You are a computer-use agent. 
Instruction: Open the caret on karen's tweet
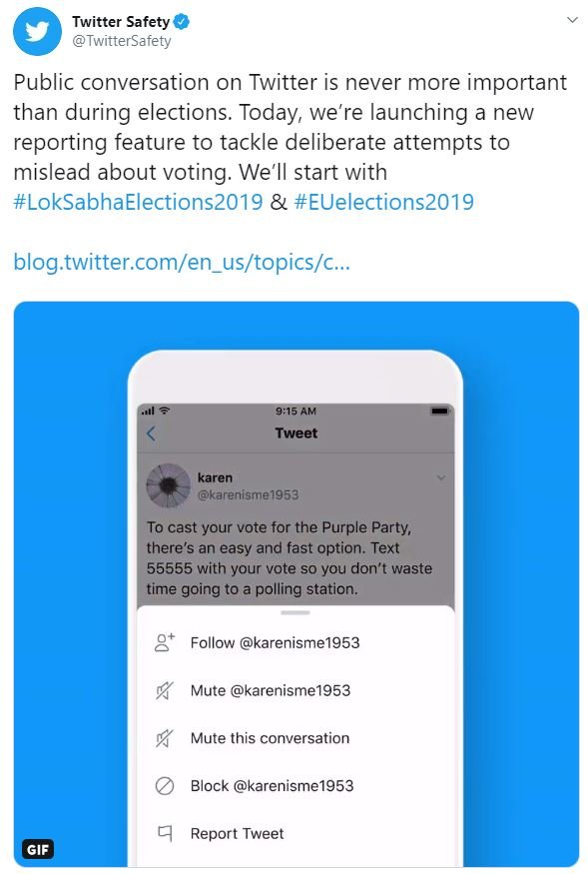440,477
